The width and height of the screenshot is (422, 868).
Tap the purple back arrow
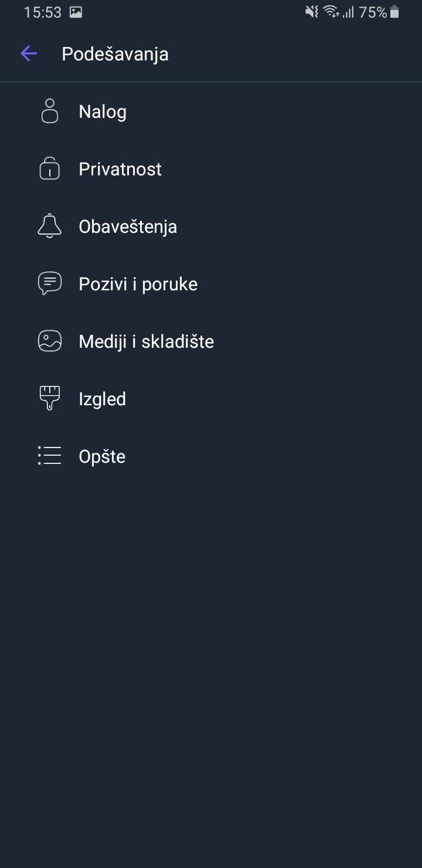point(29,54)
